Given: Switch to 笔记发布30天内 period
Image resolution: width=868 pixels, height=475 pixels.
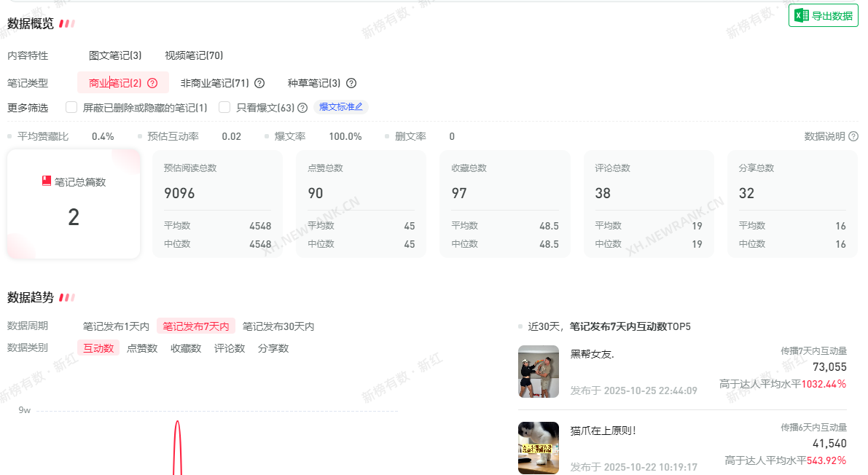Looking at the screenshot, I should [x=278, y=326].
